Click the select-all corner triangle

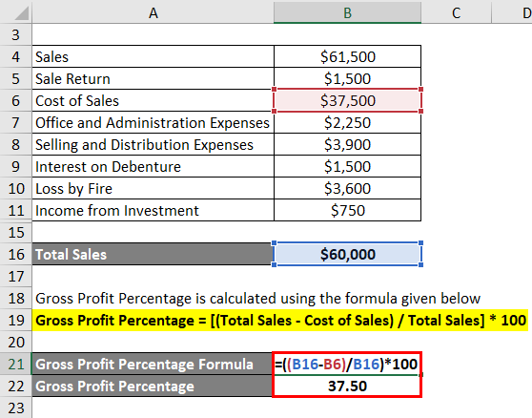(x=22, y=13)
